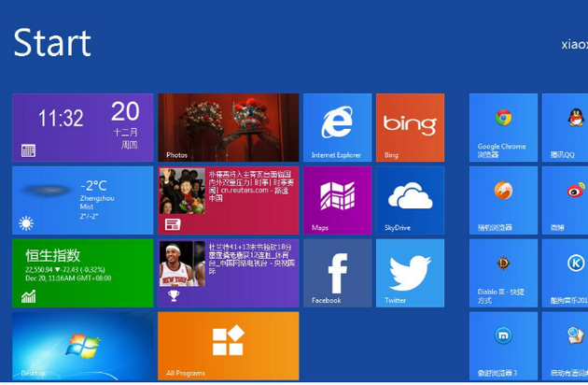This screenshot has width=588, height=385.
Task: Open the Photos tile
Action: (228, 127)
